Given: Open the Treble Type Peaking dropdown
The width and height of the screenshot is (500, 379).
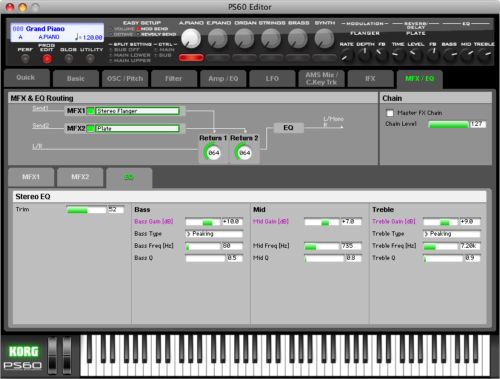Looking at the screenshot, I should (452, 234).
